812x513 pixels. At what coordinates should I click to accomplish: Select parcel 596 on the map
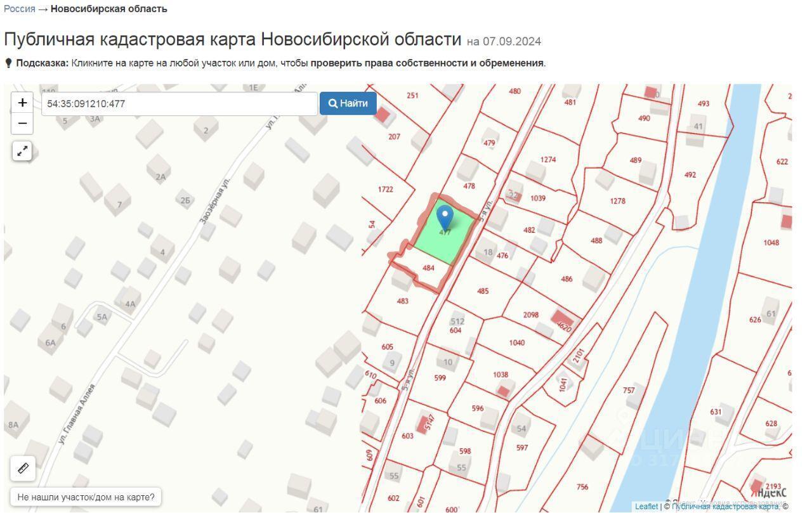pyautogui.click(x=478, y=409)
